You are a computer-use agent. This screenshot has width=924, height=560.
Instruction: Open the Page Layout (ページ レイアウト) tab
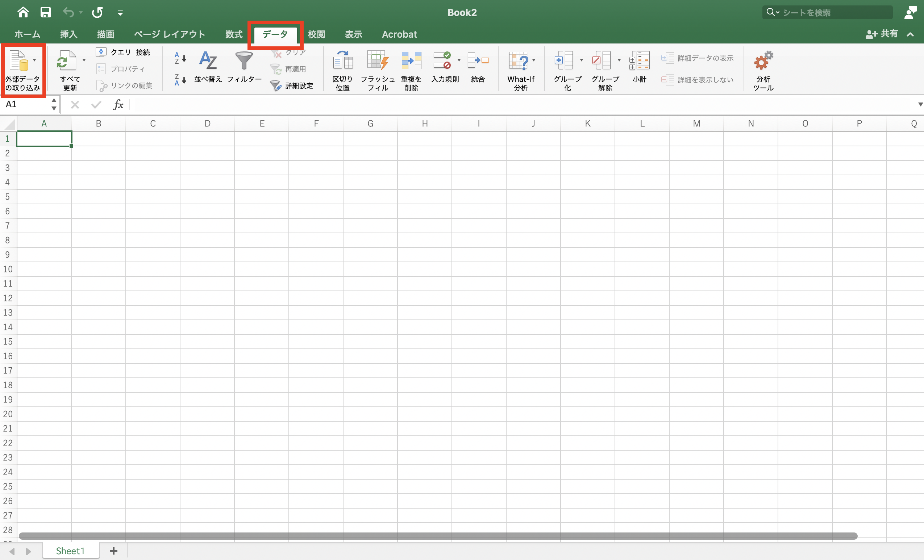click(170, 34)
